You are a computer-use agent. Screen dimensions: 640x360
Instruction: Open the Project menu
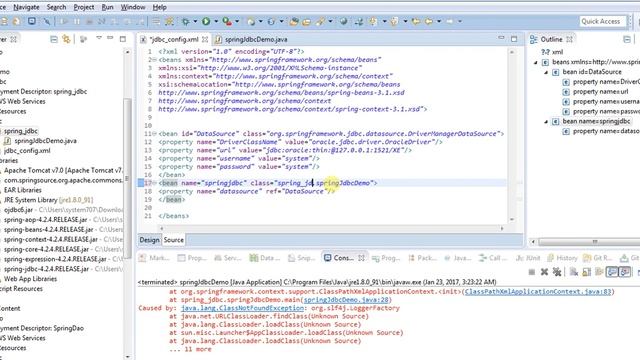(84, 7)
